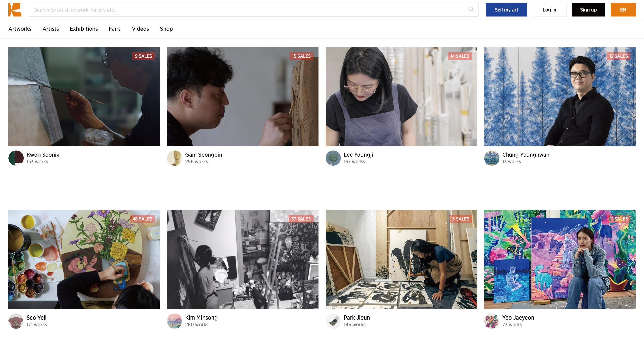Click the 13 works count
The width and height of the screenshot is (644, 362).
coord(511,162)
